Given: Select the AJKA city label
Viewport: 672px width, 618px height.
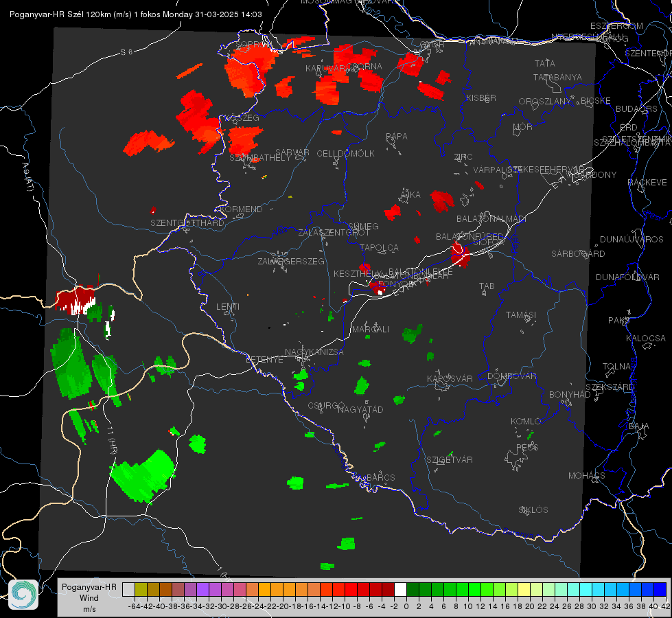Looking at the screenshot, I should 410,194.
